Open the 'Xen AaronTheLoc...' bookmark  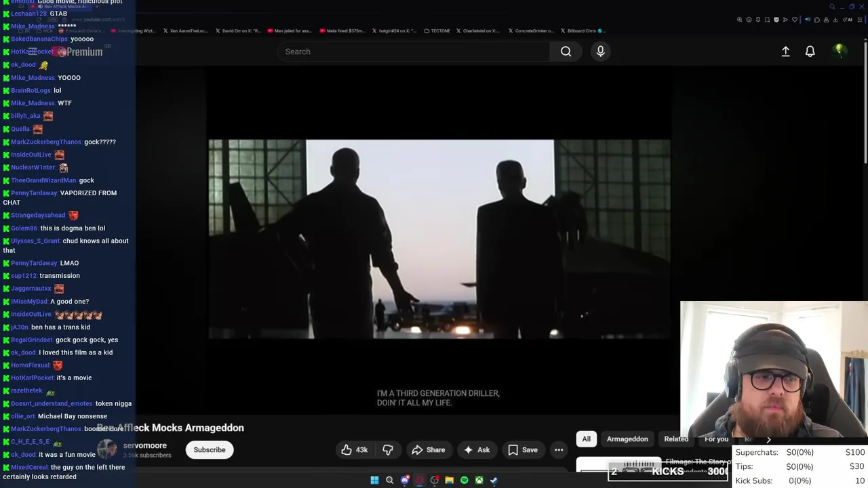[x=185, y=30]
